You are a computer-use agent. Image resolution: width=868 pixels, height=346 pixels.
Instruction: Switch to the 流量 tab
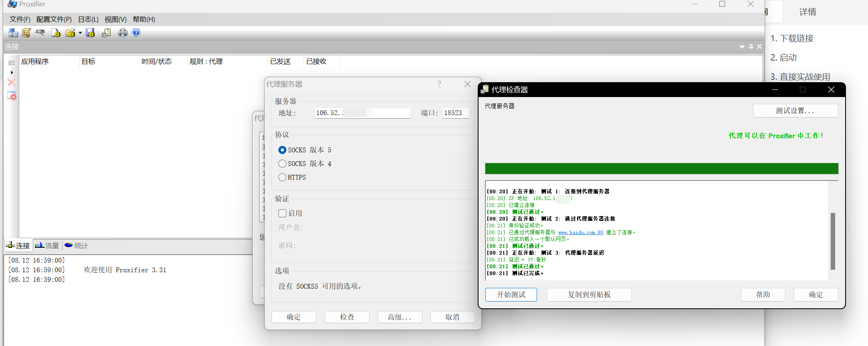[x=47, y=245]
